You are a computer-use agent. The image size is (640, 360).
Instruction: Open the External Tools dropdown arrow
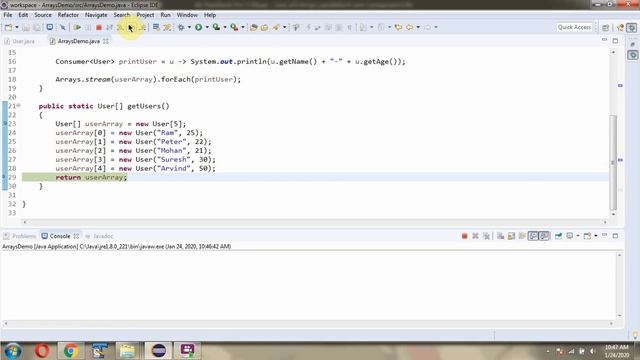[243, 27]
